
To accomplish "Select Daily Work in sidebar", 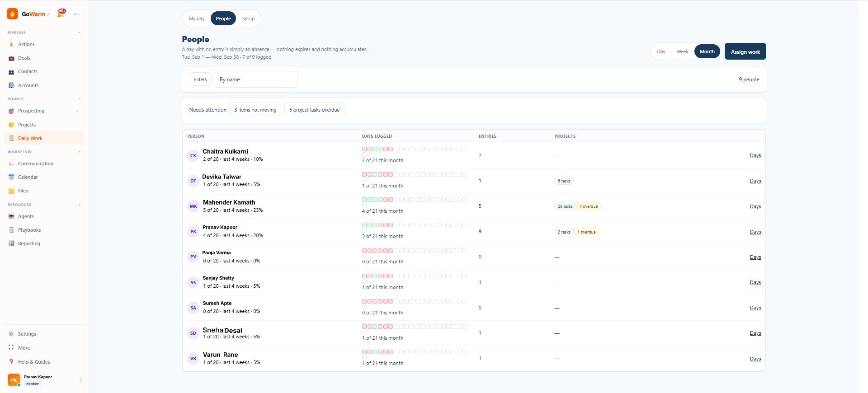I will tap(44, 138).
